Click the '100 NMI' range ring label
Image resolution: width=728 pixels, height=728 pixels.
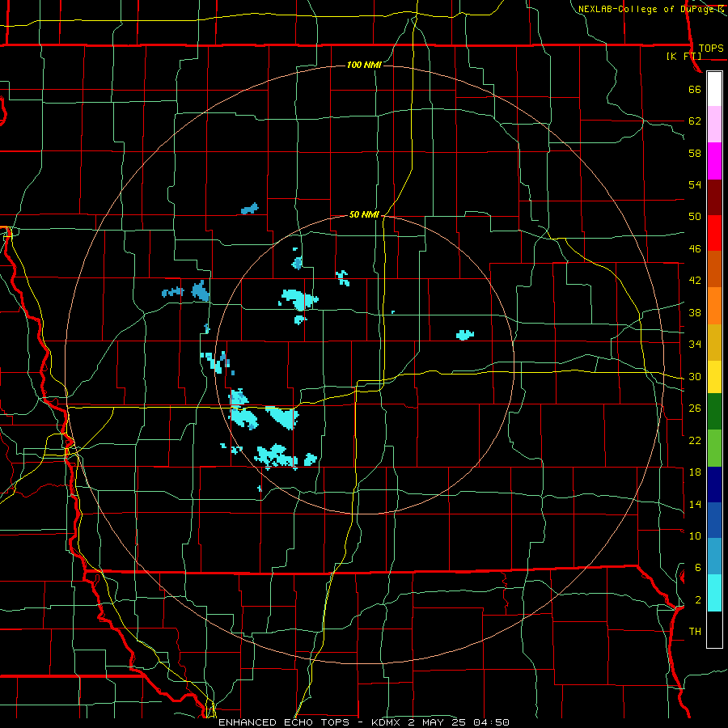pyautogui.click(x=364, y=65)
